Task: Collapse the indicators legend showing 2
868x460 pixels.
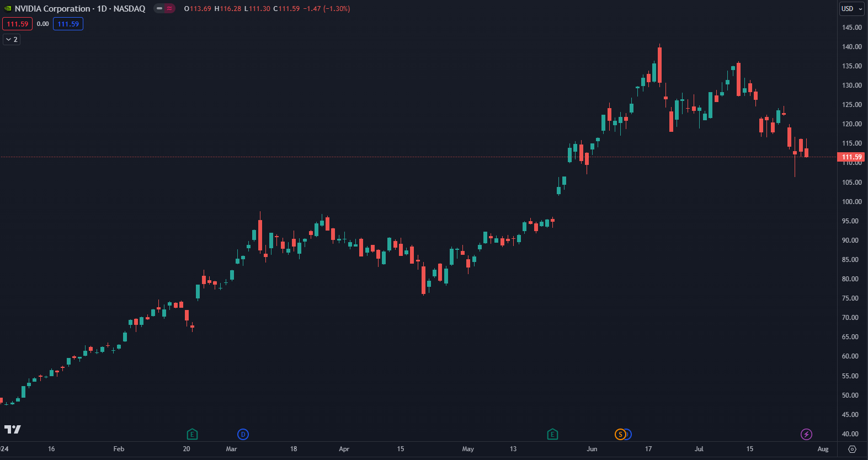Action: coord(12,39)
